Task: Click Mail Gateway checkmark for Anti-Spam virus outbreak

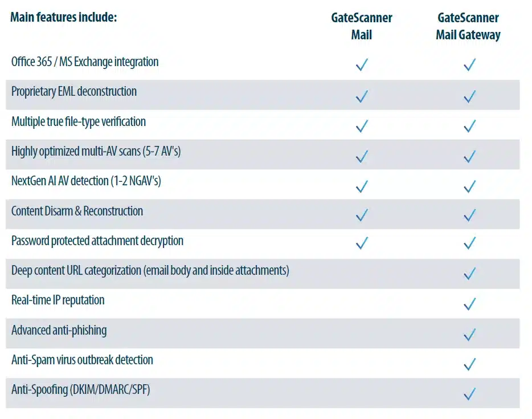Action: 469,364
